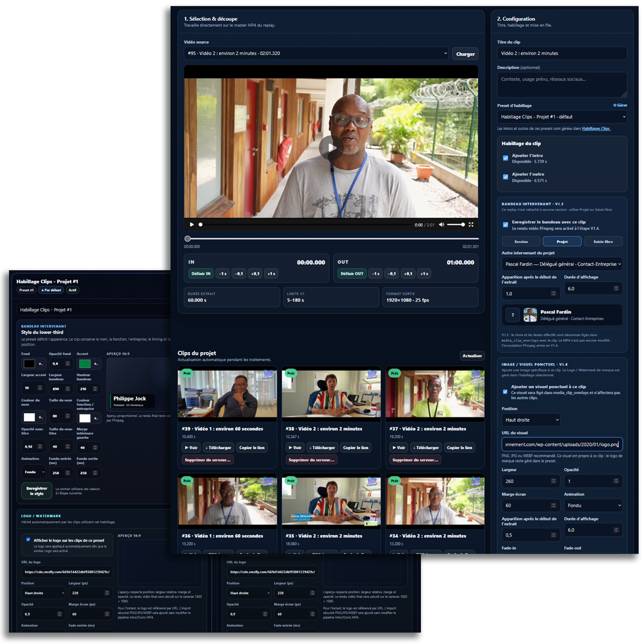Click the question mark box beside Pascal Fardin
This screenshot has width=644, height=644.
pyautogui.click(x=513, y=315)
